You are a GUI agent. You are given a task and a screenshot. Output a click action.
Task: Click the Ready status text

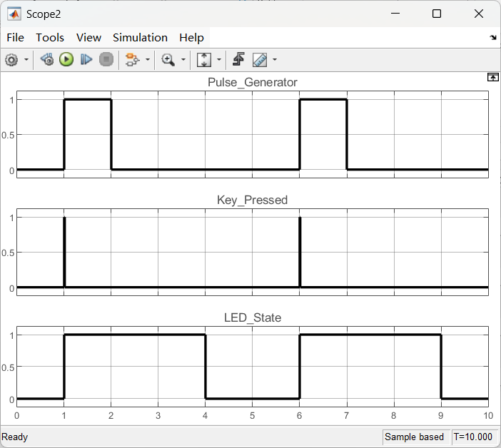click(x=15, y=437)
